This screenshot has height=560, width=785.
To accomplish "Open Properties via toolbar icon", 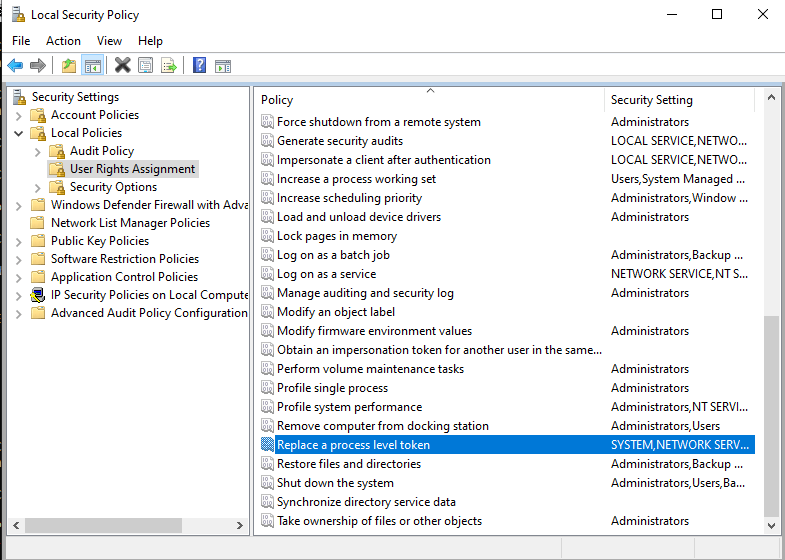I will pos(146,66).
